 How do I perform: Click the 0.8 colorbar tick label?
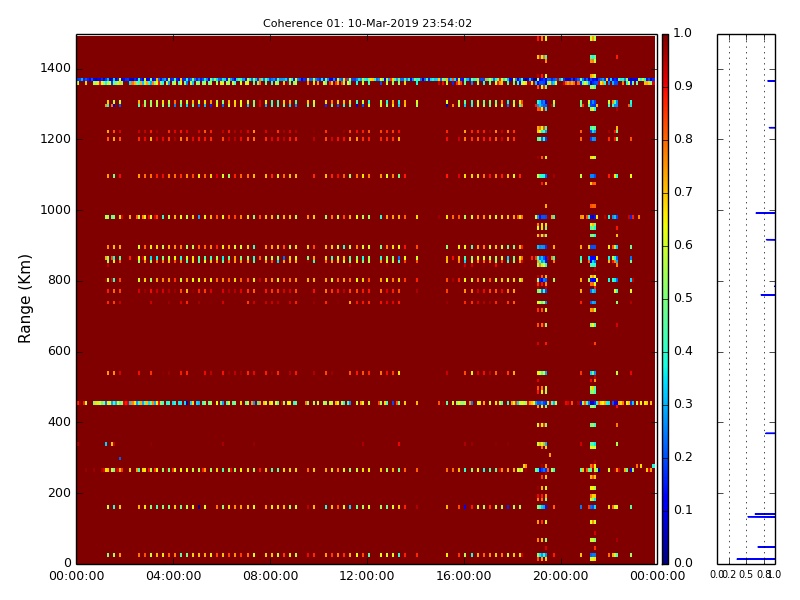click(683, 139)
